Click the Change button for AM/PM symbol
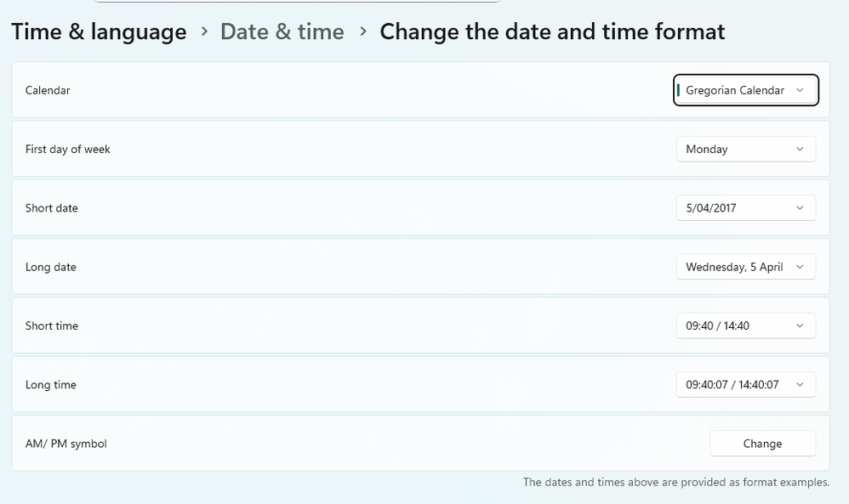This screenshot has width=849, height=504. point(762,444)
